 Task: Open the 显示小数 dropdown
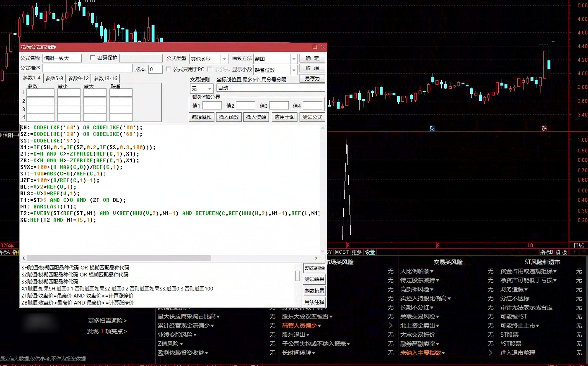pyautogui.click(x=294, y=70)
